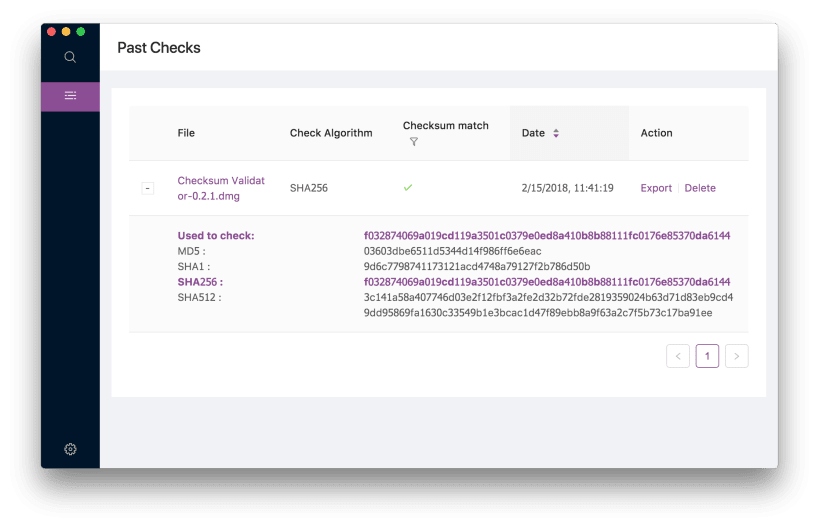Click the Checksum match column header

[x=446, y=125]
